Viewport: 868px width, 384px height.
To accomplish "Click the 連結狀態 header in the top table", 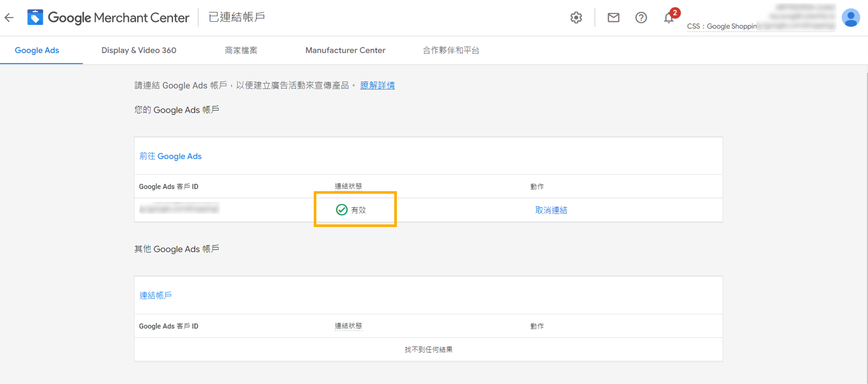I will coord(349,186).
